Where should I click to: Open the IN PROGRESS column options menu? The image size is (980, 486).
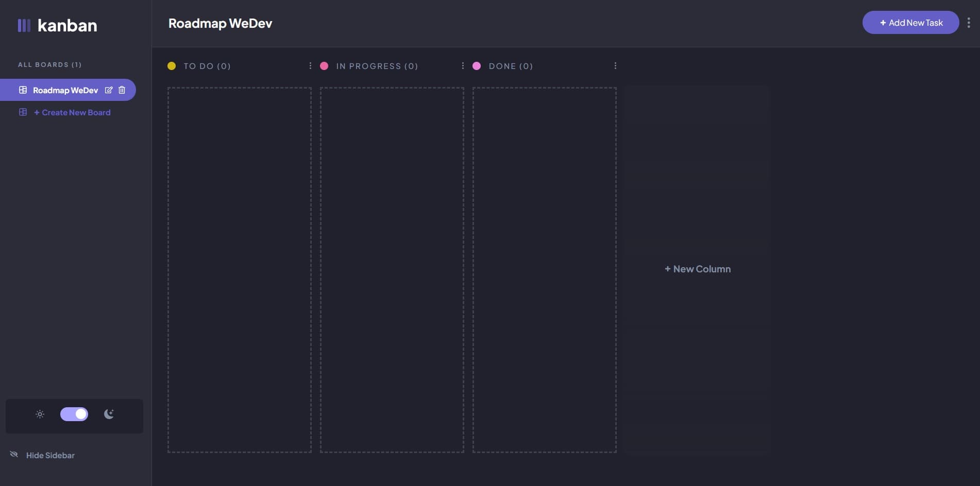coord(463,66)
